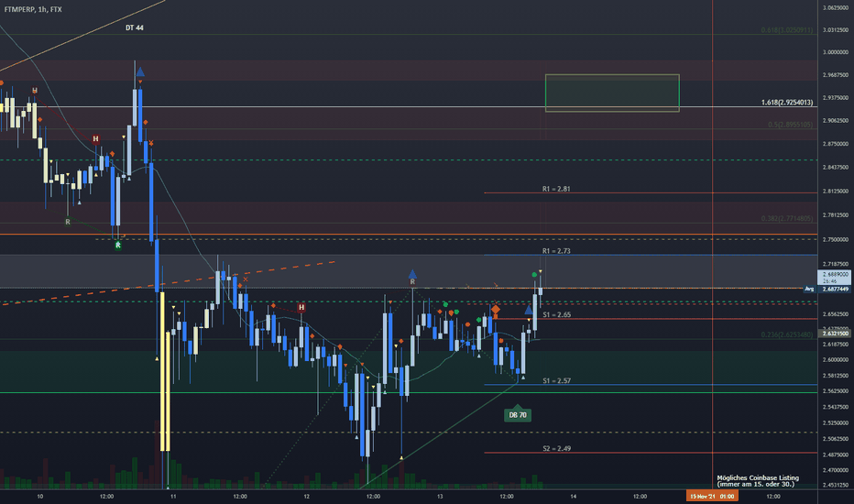Click the 13 date label on time axis

coord(440,497)
